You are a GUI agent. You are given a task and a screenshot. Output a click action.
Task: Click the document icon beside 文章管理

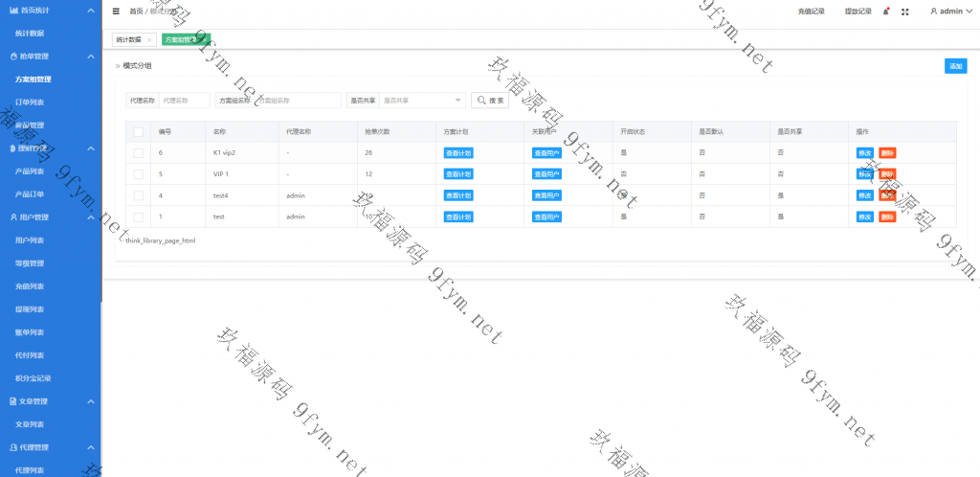pyautogui.click(x=13, y=401)
